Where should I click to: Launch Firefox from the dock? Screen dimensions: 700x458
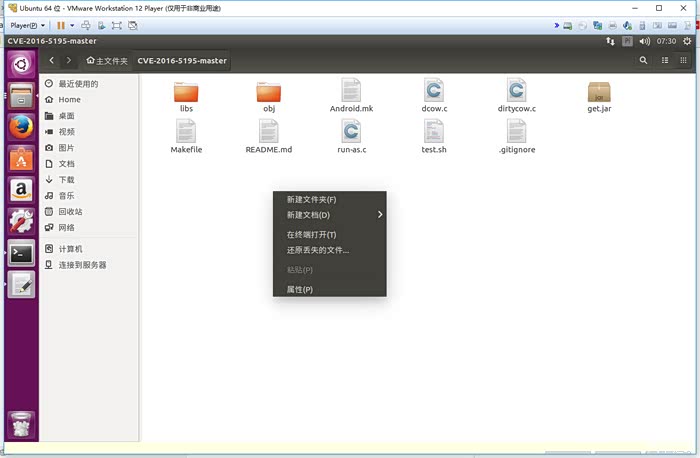pyautogui.click(x=21, y=127)
